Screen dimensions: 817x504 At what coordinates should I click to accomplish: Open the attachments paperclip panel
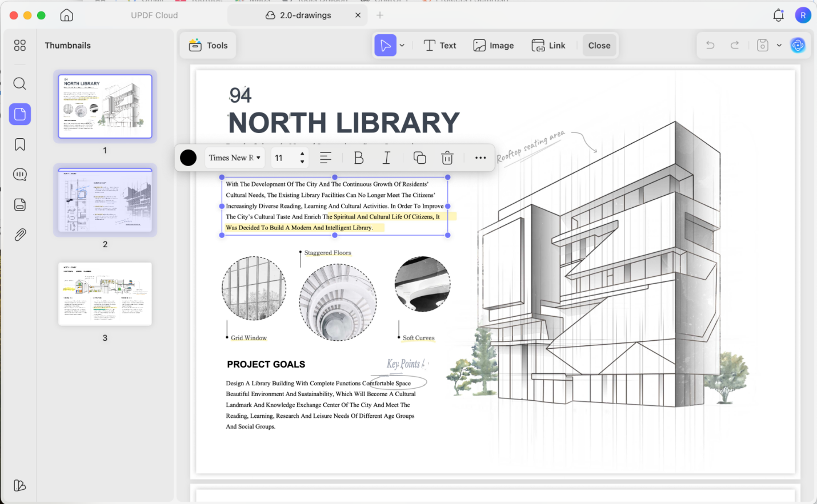click(19, 235)
